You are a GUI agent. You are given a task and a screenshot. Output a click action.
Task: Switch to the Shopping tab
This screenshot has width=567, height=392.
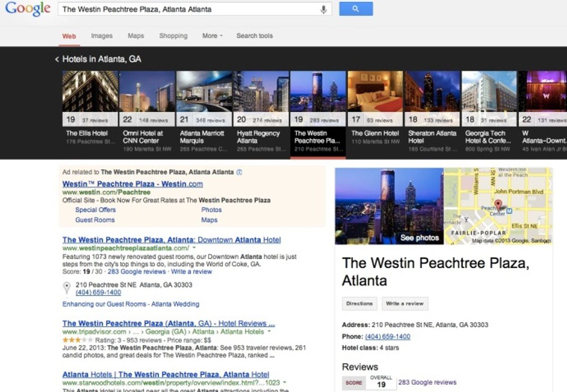(x=173, y=35)
